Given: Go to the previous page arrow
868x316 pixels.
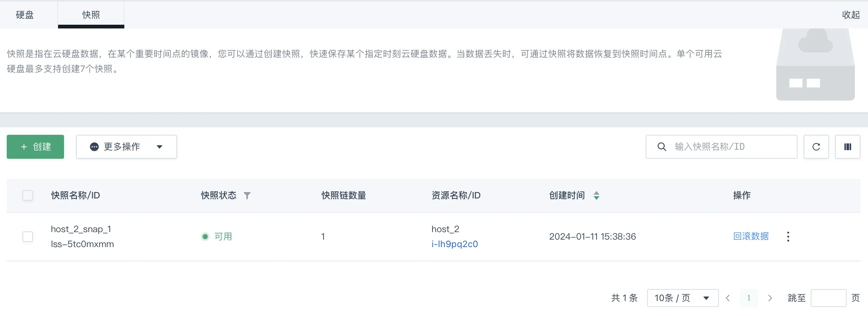Looking at the screenshot, I should click(728, 298).
